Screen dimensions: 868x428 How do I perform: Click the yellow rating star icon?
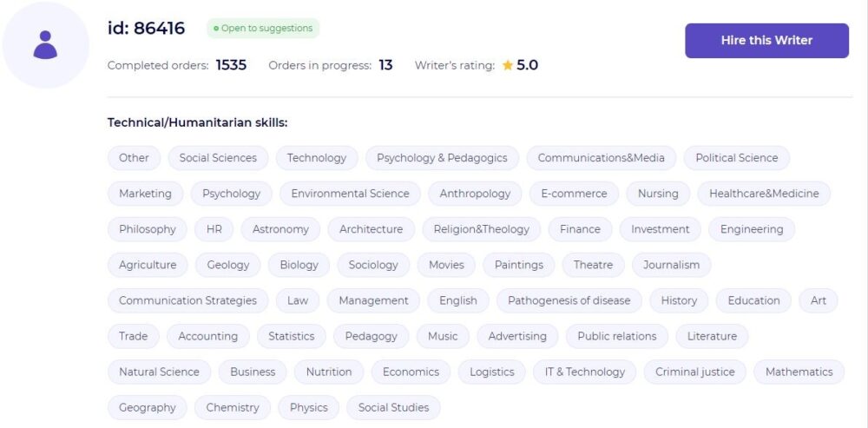(x=507, y=65)
